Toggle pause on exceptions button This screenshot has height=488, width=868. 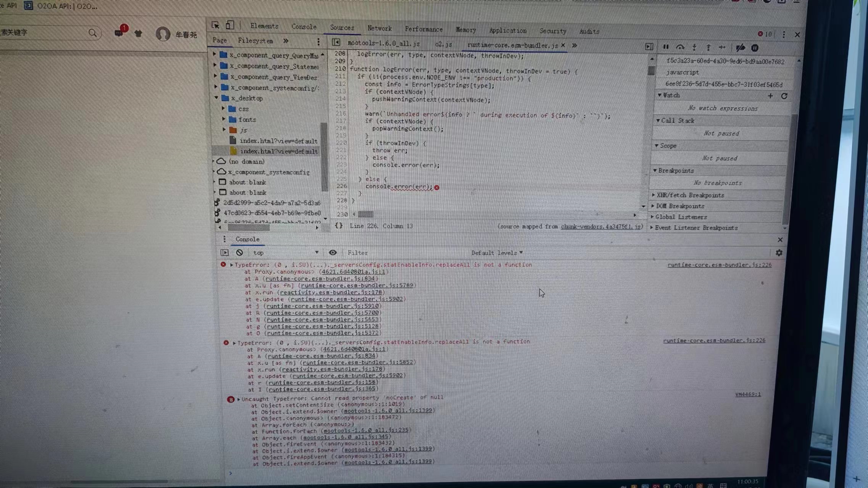point(755,48)
